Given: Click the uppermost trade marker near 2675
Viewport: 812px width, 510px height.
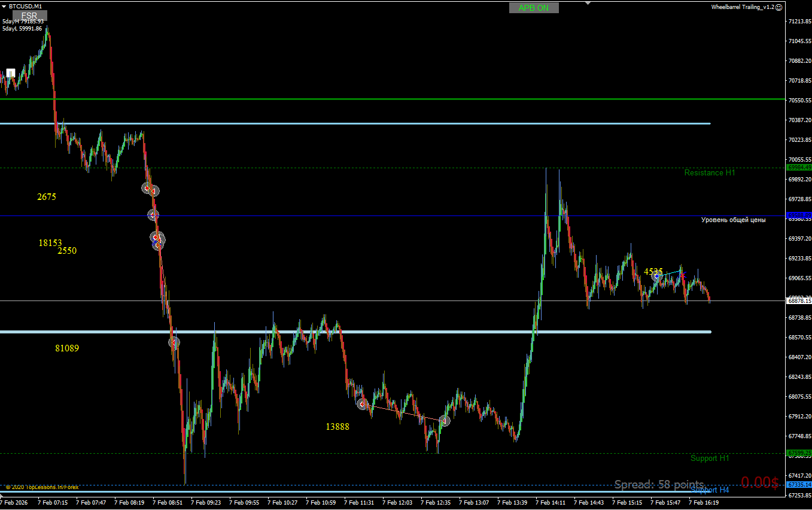Looking at the screenshot, I should pos(147,188).
